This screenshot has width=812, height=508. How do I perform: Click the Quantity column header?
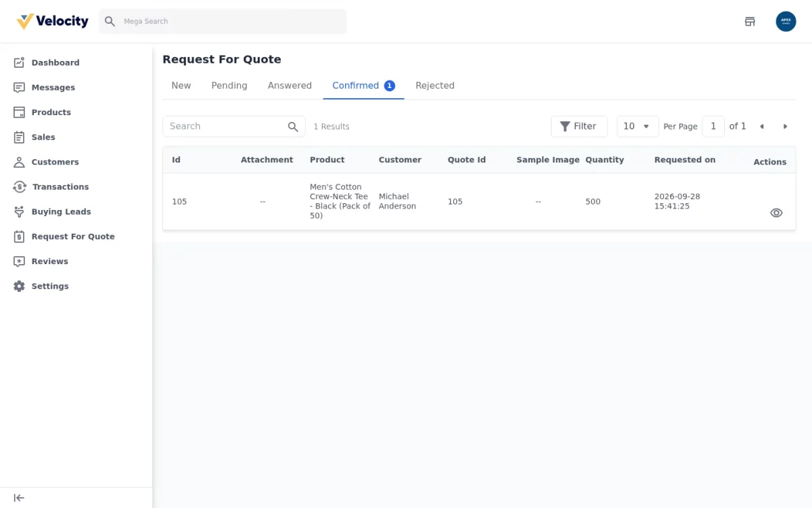604,160
